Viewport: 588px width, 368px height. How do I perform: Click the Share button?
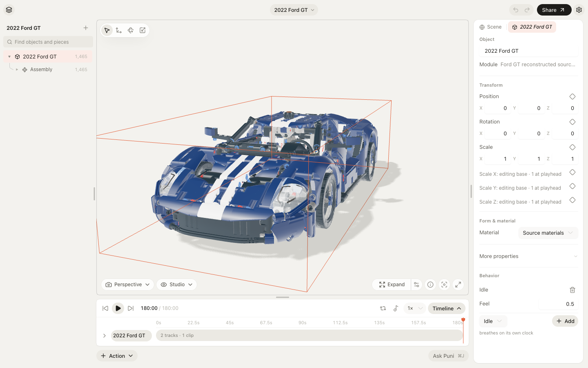click(554, 10)
